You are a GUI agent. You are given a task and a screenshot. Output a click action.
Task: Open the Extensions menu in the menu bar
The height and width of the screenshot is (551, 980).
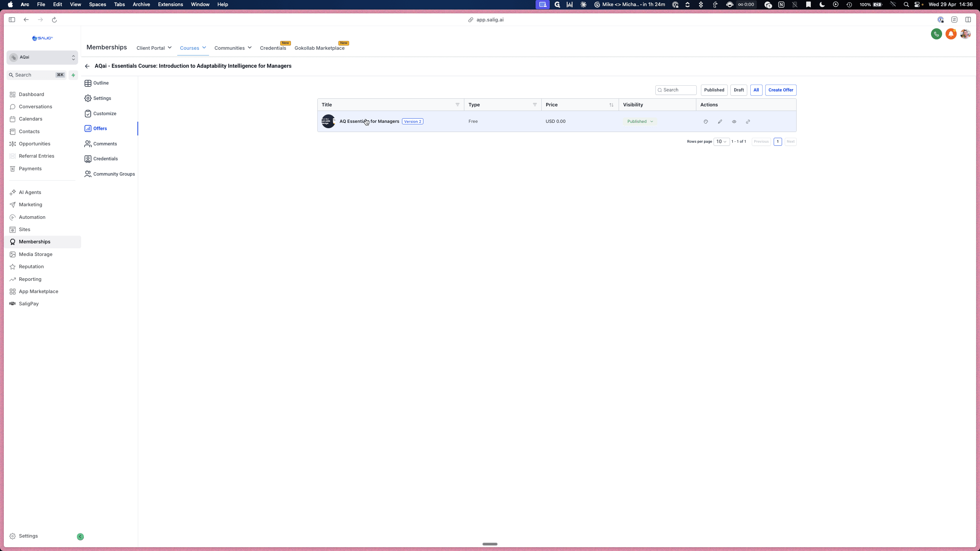click(x=170, y=5)
